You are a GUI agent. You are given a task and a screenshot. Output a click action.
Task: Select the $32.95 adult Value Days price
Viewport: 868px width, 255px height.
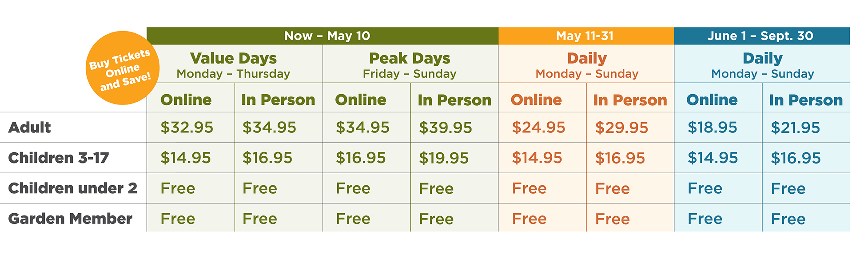pyautogui.click(x=187, y=127)
